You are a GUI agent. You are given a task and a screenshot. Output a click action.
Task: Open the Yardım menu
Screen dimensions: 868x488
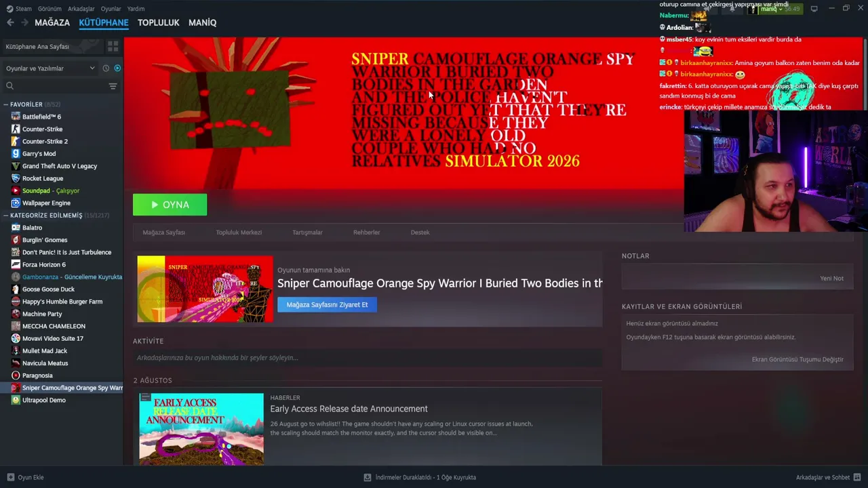click(136, 9)
